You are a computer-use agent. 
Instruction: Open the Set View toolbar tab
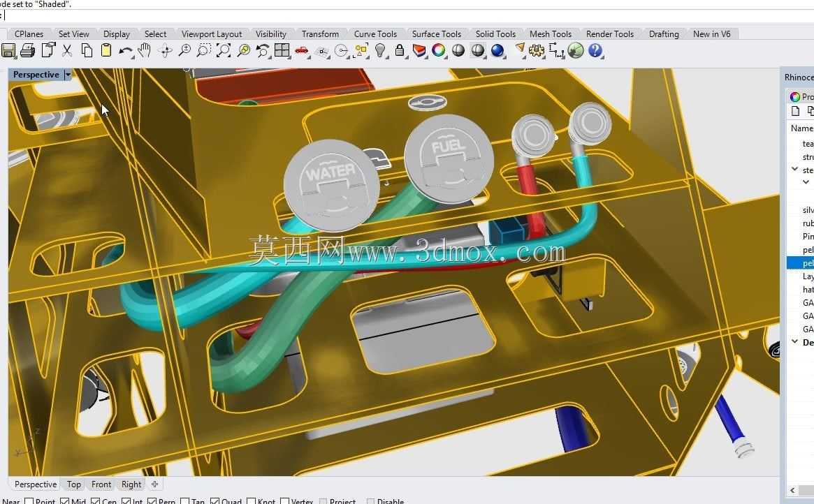(74, 34)
